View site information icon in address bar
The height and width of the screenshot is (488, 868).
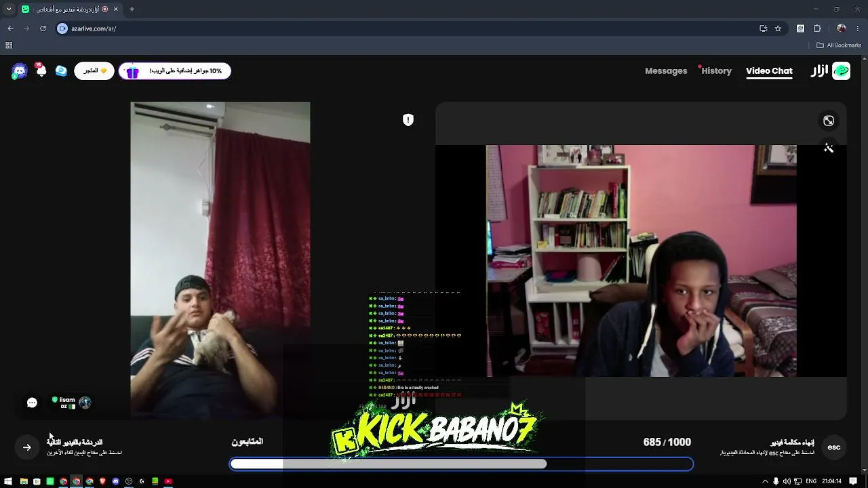point(62,28)
